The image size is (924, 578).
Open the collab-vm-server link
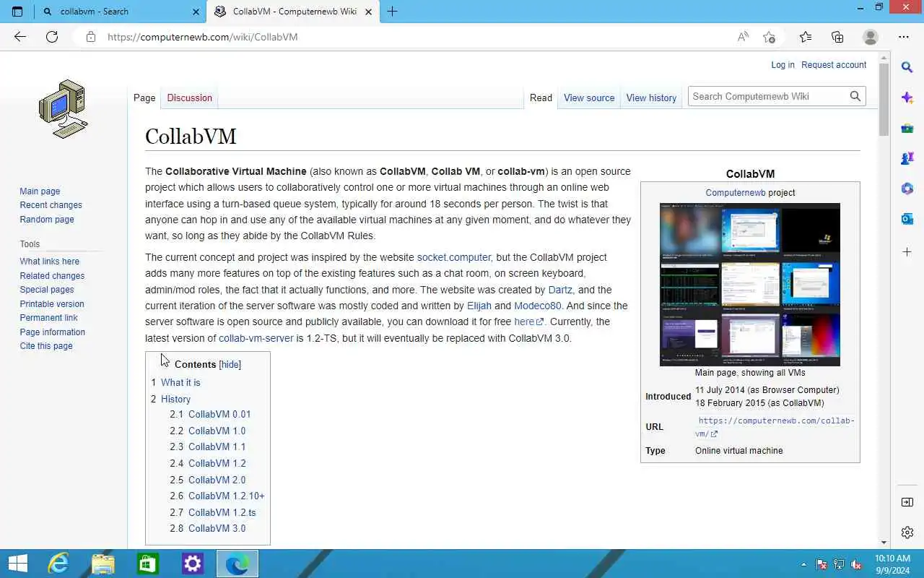[256, 338]
